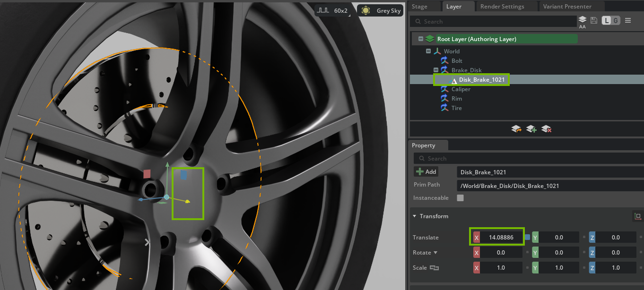
Task: Click the Translate Y value field
Action: (x=559, y=238)
